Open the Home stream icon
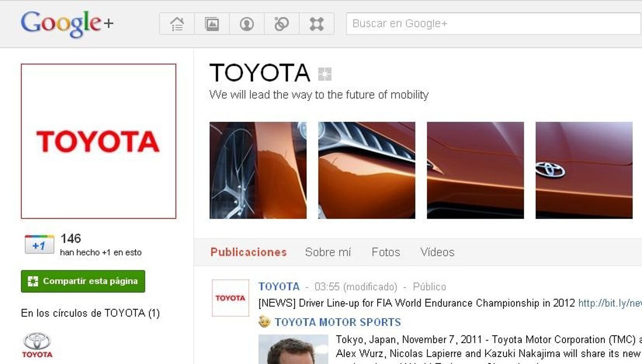Image resolution: width=642 pixels, height=364 pixels. pyautogui.click(x=177, y=24)
